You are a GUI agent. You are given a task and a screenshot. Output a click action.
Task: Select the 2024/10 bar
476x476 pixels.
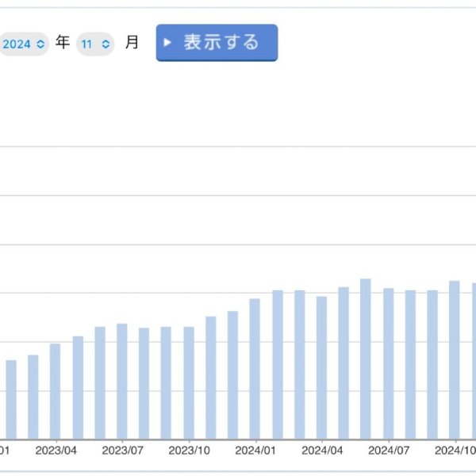pos(455,359)
